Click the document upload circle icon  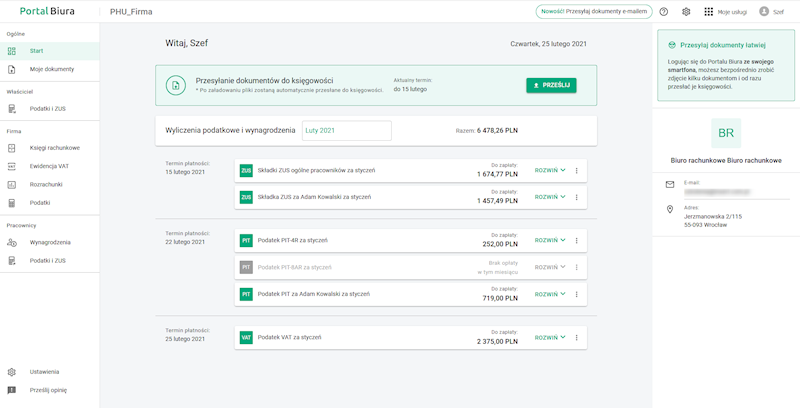176,85
